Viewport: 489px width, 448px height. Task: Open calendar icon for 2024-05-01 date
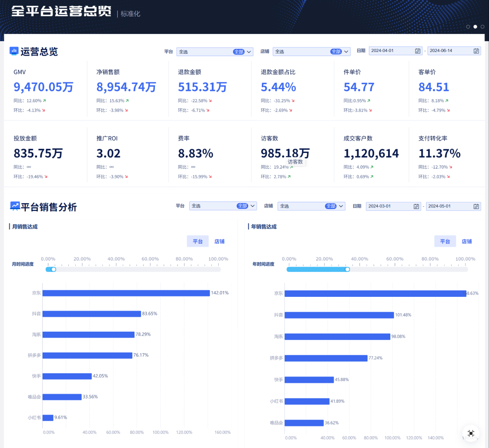coord(476,206)
